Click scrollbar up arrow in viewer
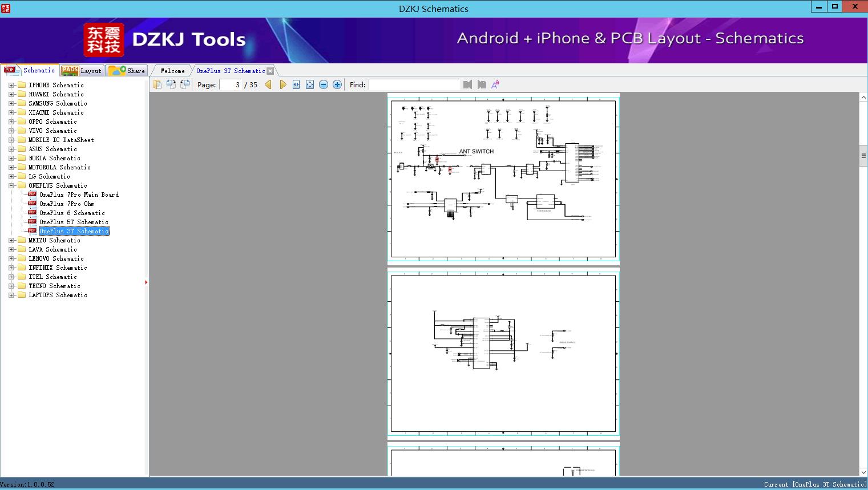Viewport: 868px width, 490px height. [x=863, y=98]
